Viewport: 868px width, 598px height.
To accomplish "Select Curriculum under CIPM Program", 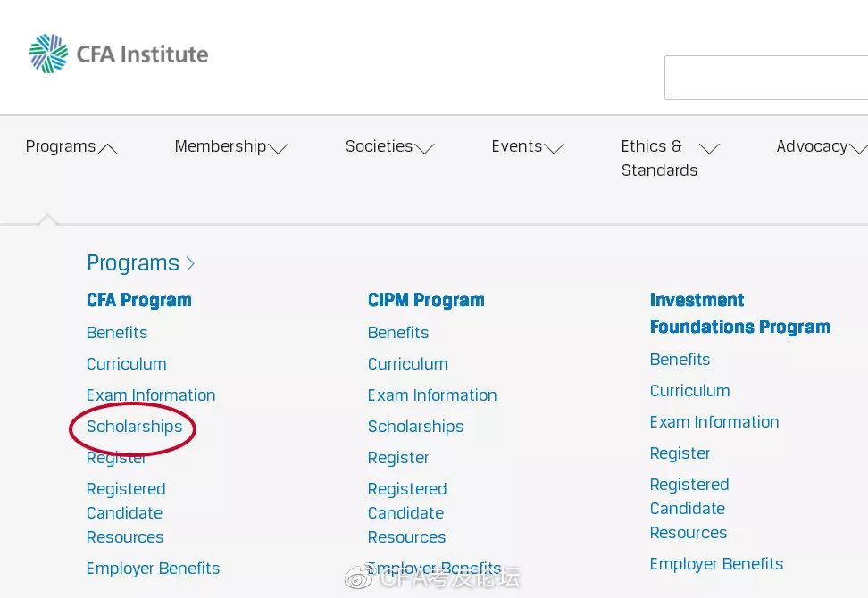I will coord(407,364).
